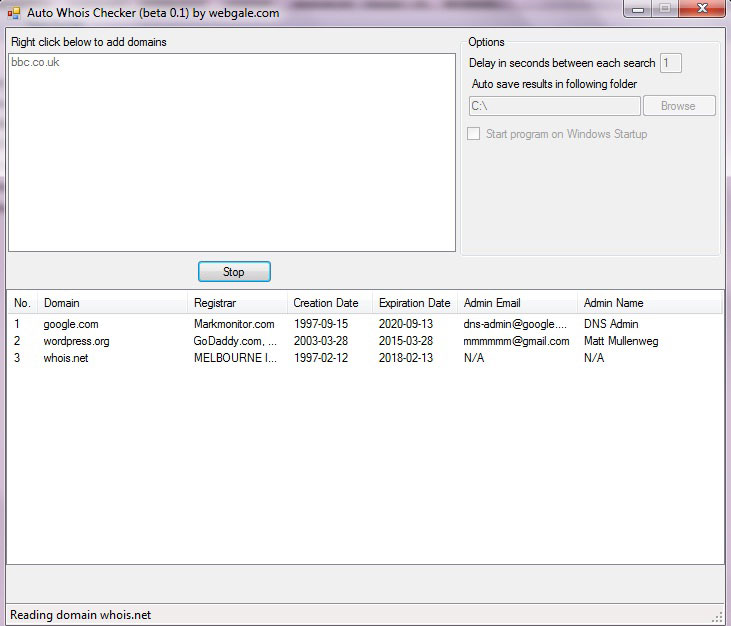Click the Markmonitor.com registrar cell

[234, 324]
